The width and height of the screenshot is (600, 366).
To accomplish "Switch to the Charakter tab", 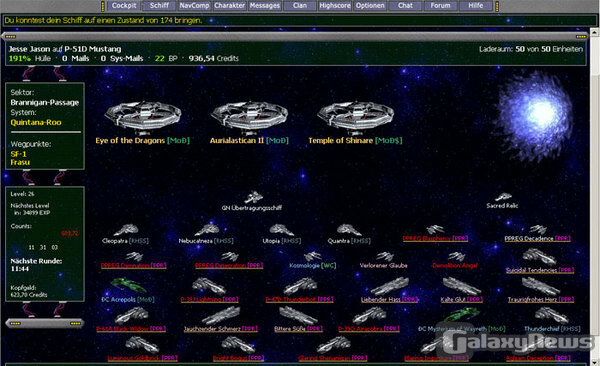I will (x=230, y=5).
